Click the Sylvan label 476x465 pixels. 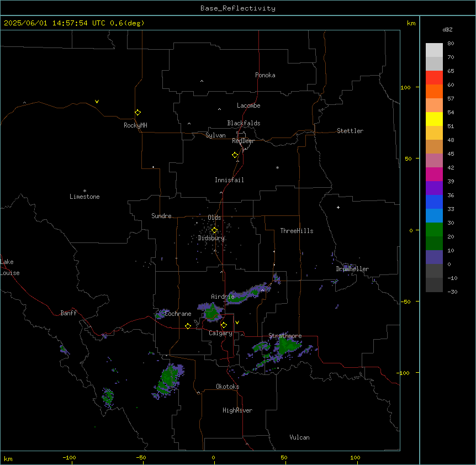(x=215, y=135)
